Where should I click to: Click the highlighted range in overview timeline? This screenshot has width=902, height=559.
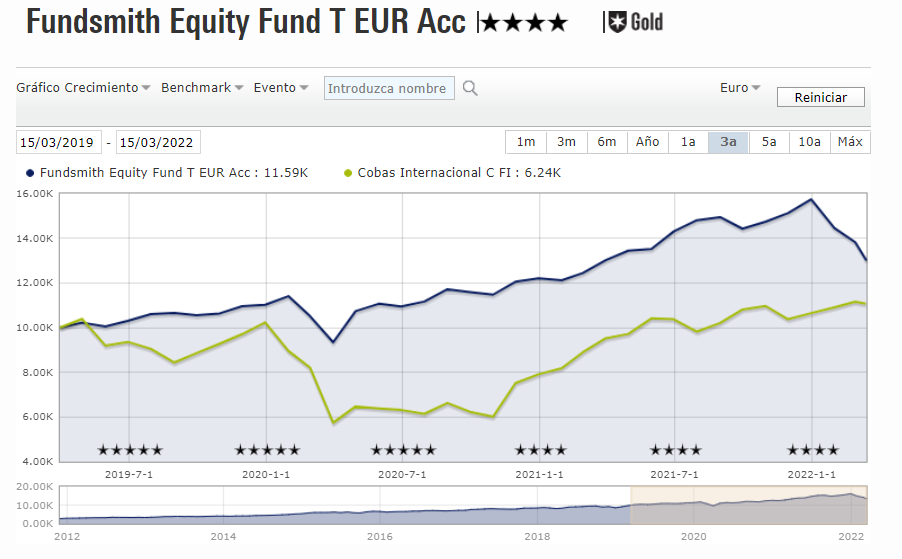[749, 505]
